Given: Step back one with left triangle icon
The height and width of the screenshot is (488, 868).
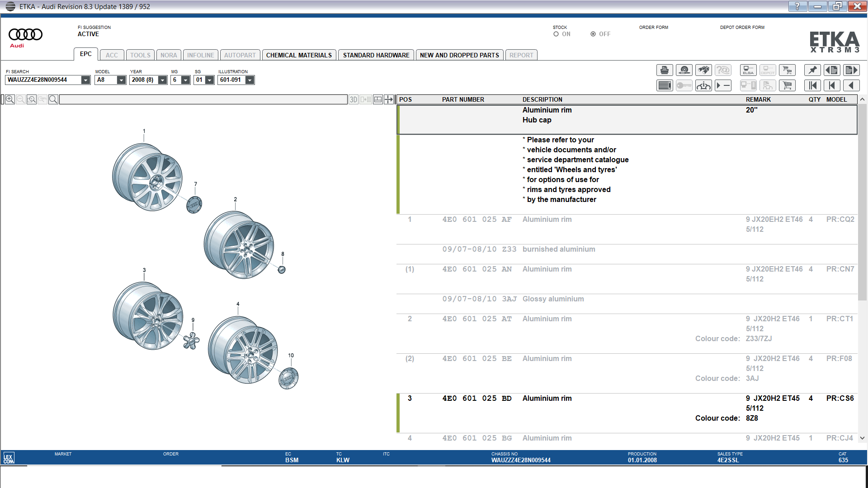Looking at the screenshot, I should pos(851,85).
